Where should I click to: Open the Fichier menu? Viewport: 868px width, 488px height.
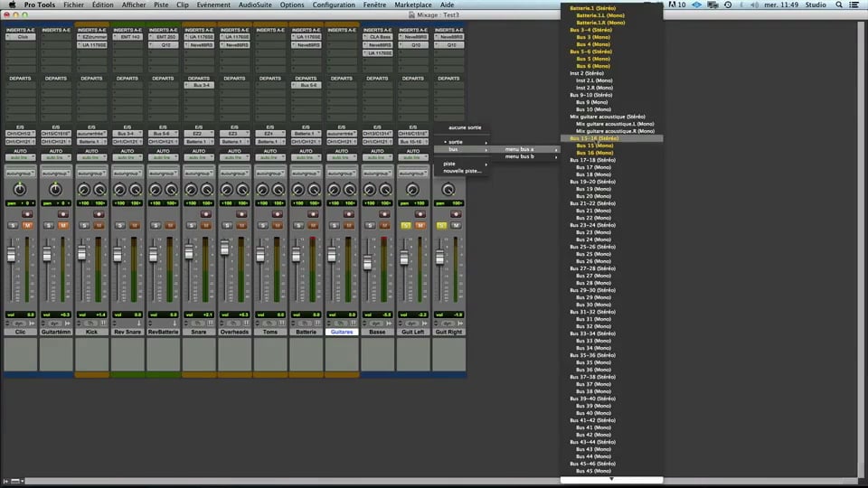click(73, 5)
